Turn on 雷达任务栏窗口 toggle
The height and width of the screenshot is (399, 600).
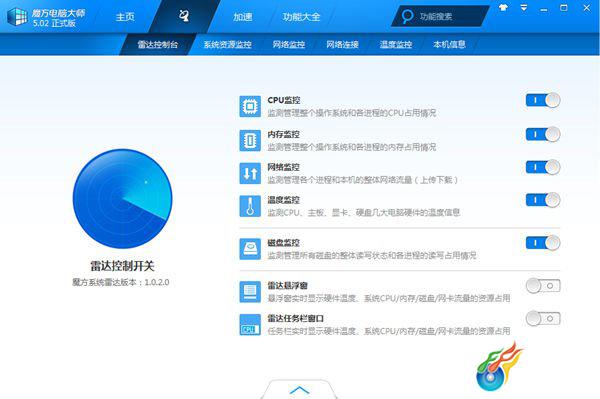(543, 319)
